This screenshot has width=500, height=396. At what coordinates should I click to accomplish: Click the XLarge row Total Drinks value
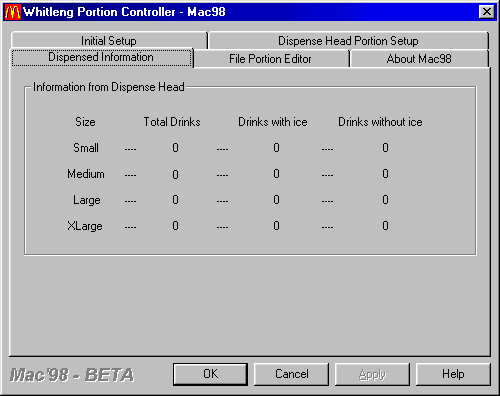pos(175,226)
